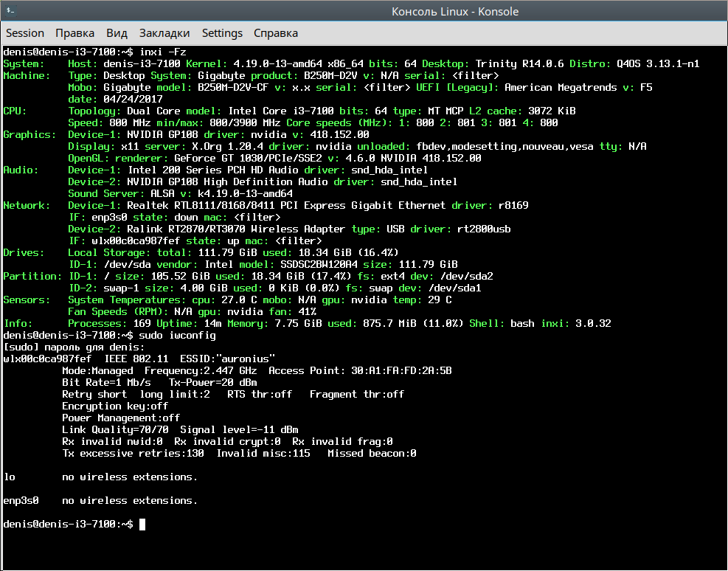Screen dimensions: 728x571
Task: Click the 'Tx-Power=20 dBm' text
Action: [x=212, y=383]
